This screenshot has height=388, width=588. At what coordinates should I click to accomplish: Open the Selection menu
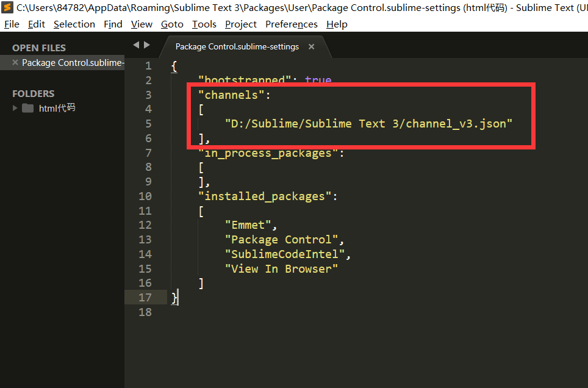coord(74,24)
